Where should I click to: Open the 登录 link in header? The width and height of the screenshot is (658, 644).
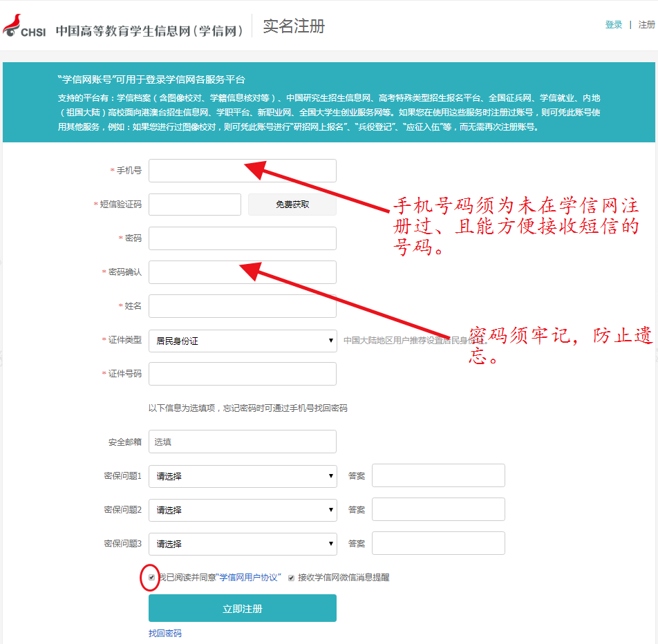tap(614, 25)
